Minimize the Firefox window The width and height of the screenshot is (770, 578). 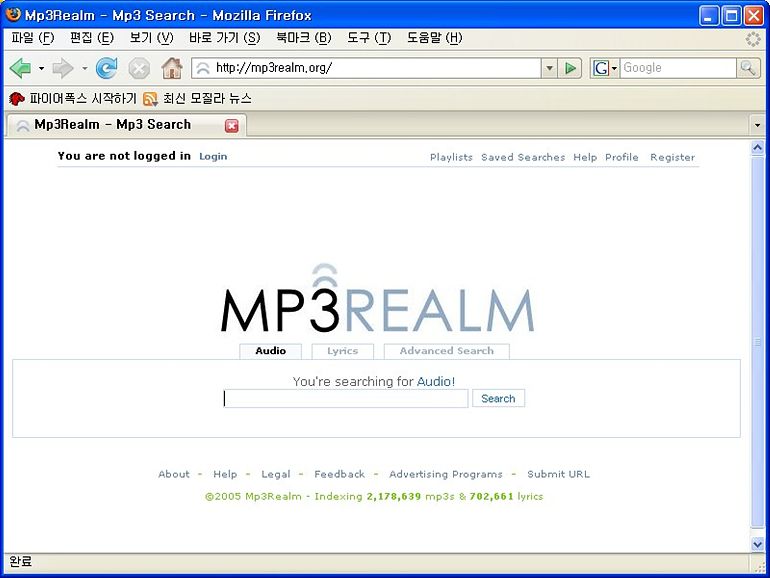708,16
